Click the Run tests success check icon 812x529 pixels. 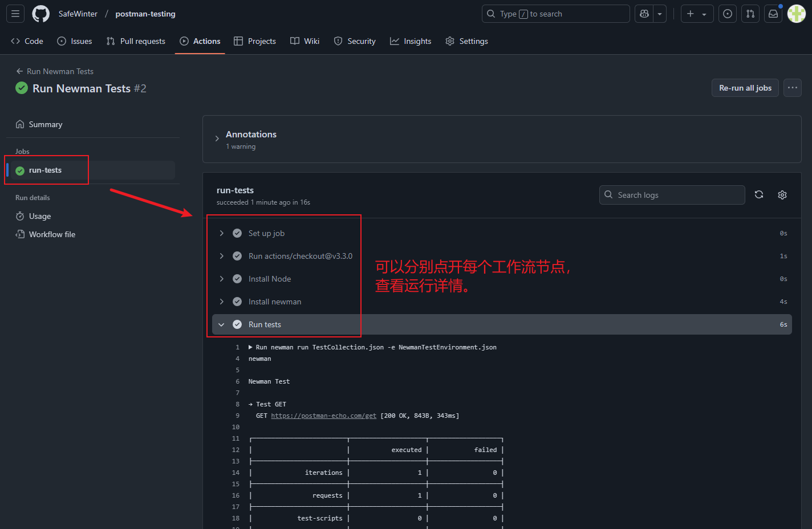[237, 324]
